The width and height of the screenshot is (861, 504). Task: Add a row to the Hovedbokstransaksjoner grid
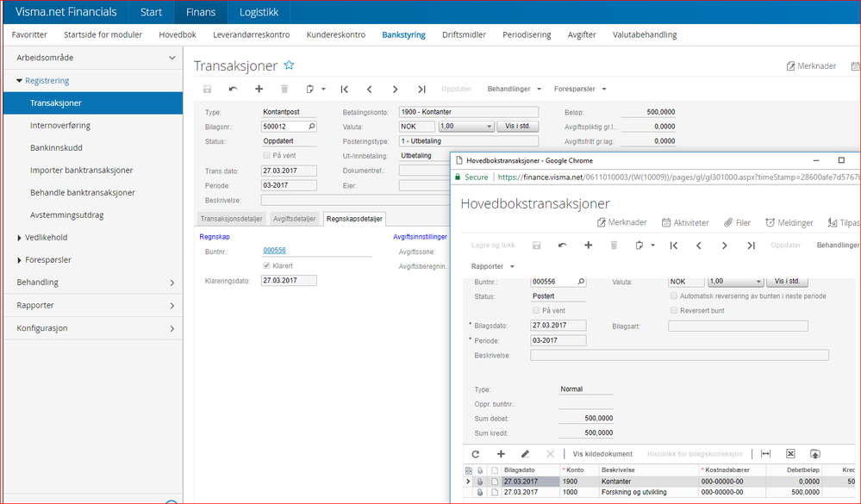pos(501,454)
